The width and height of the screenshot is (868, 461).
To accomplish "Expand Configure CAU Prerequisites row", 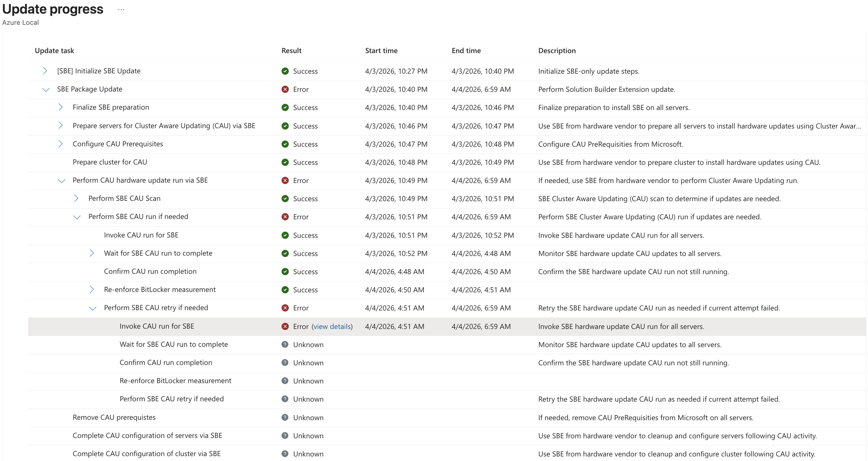I will point(61,144).
